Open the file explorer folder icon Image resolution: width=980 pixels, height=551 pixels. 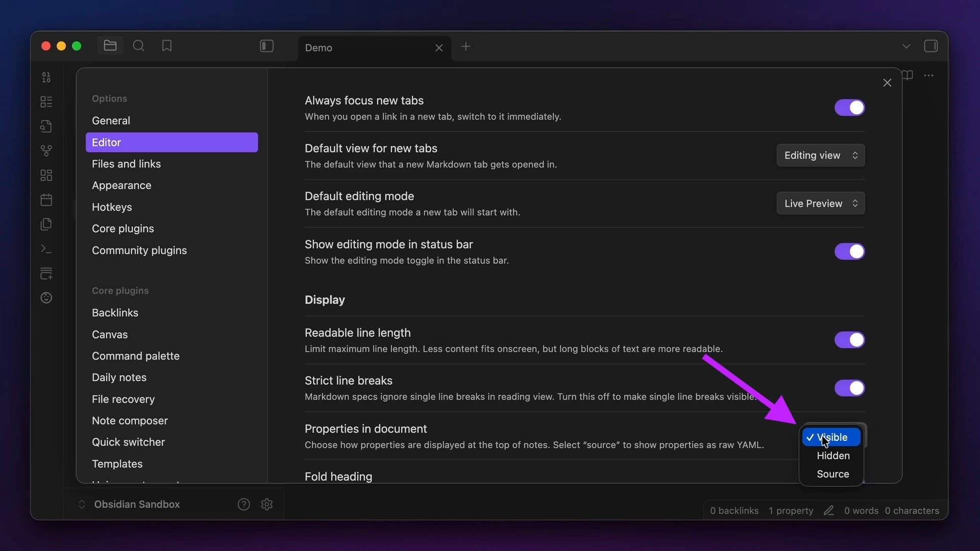coord(110,46)
